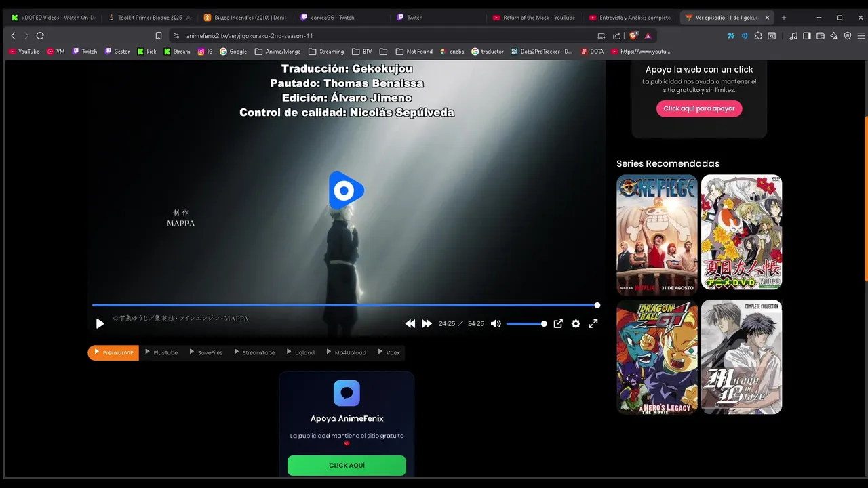The width and height of the screenshot is (868, 488).
Task: Open the Brave Wallet icon
Action: [x=821, y=35]
